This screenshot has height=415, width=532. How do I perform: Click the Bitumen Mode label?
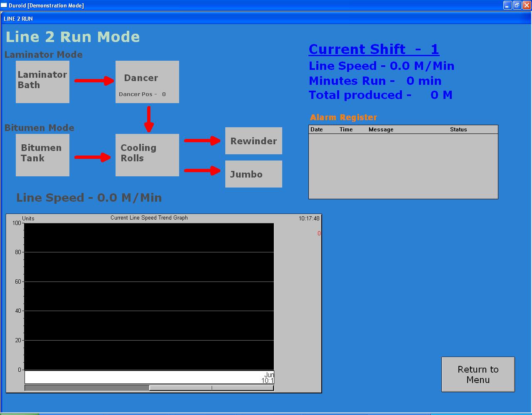click(39, 128)
